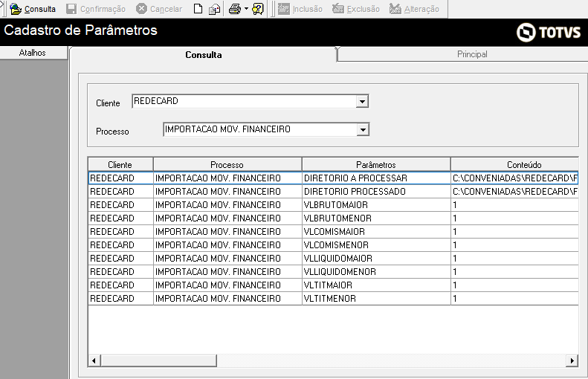The width and height of the screenshot is (588, 379).
Task: Click the document envelope icon in toolbar
Action: (x=214, y=9)
